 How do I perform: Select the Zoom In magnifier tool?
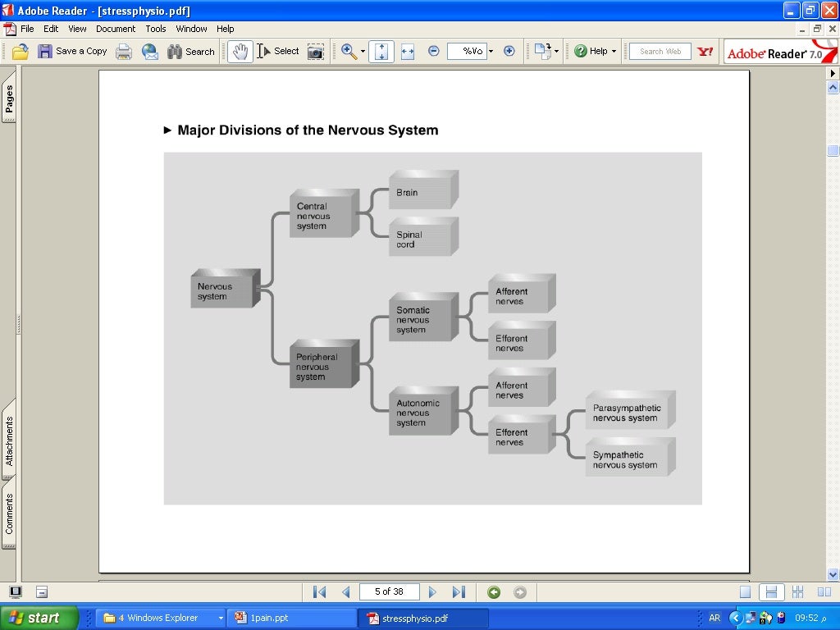coord(349,52)
